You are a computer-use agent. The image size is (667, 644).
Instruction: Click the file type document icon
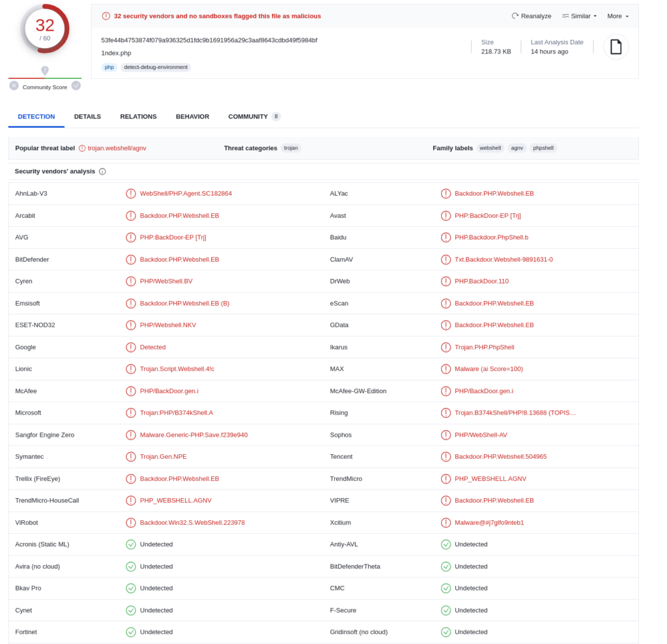(616, 47)
